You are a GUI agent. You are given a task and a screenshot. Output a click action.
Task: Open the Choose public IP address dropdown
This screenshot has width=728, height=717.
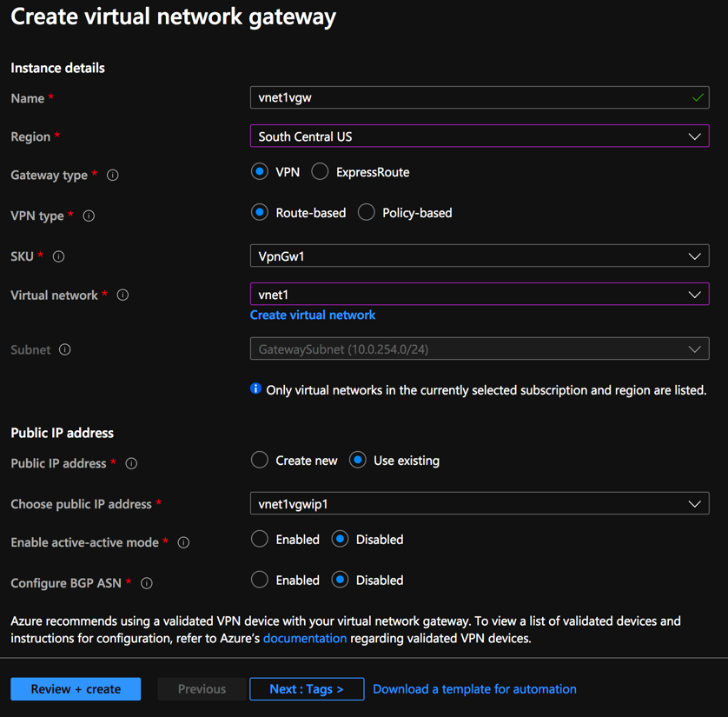(480, 504)
